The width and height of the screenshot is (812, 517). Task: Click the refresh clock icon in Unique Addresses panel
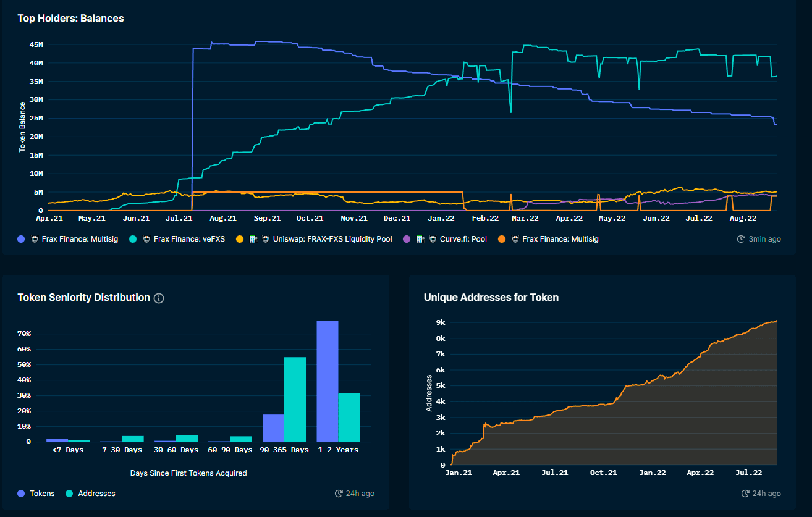(745, 494)
